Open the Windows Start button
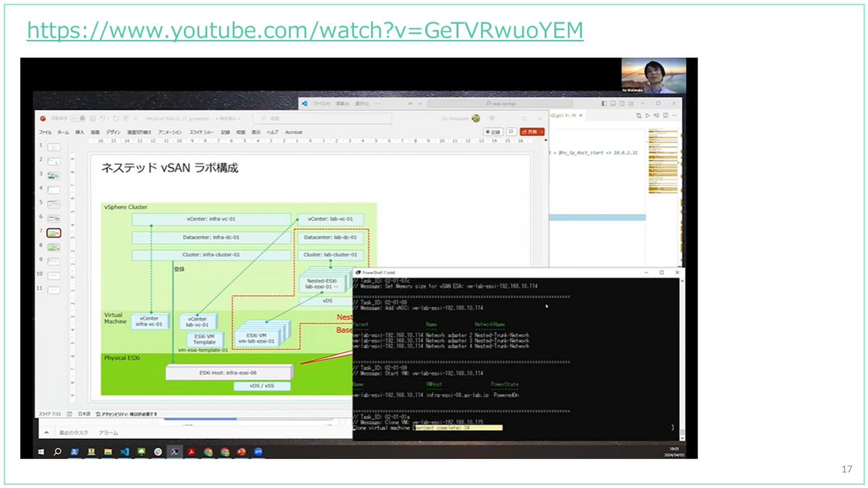 41,452
